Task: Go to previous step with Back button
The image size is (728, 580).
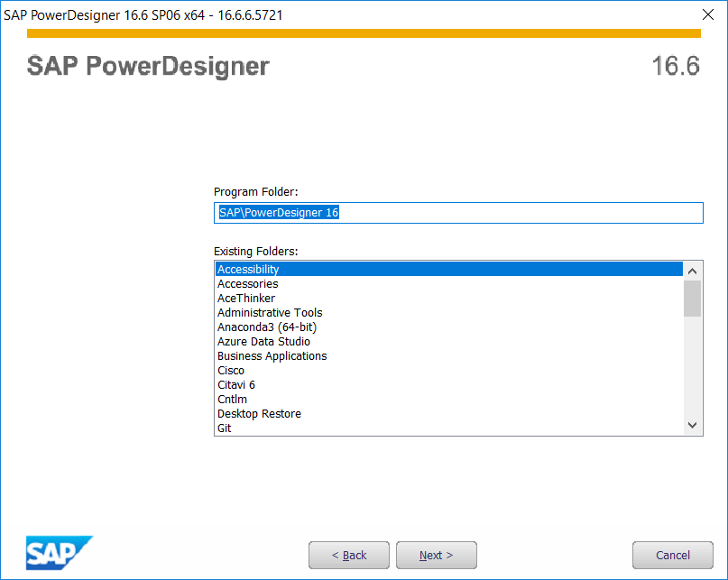Action: (349, 555)
